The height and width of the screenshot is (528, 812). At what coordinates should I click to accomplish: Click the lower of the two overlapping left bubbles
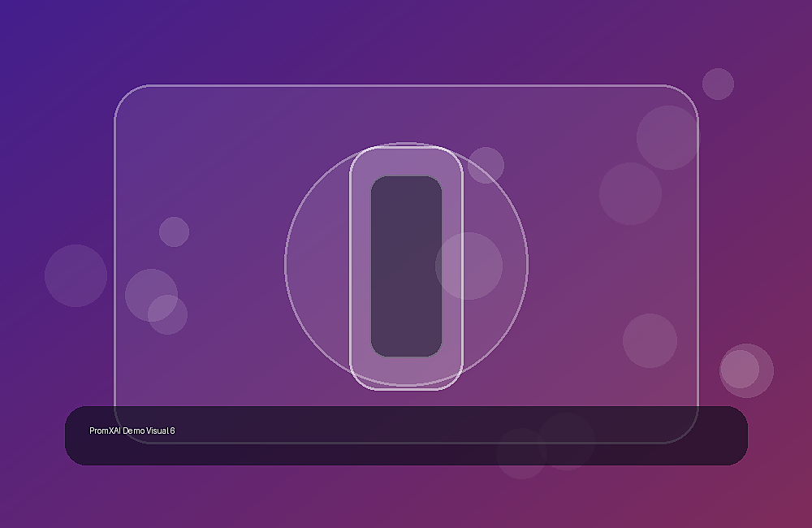pos(168,314)
